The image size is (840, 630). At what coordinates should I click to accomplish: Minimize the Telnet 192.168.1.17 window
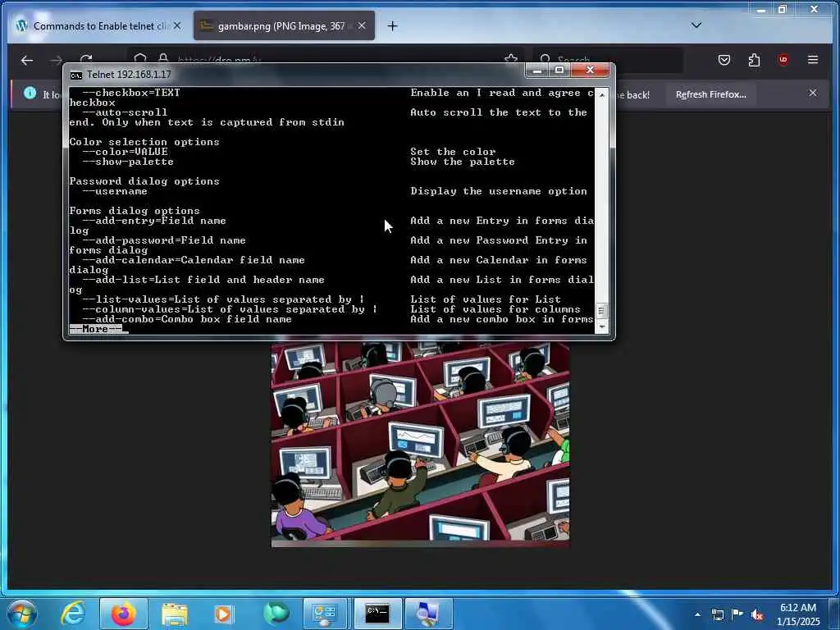coord(537,71)
